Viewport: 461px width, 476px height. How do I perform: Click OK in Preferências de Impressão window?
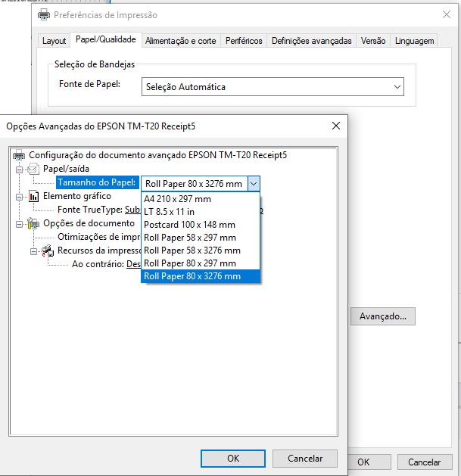369,462
